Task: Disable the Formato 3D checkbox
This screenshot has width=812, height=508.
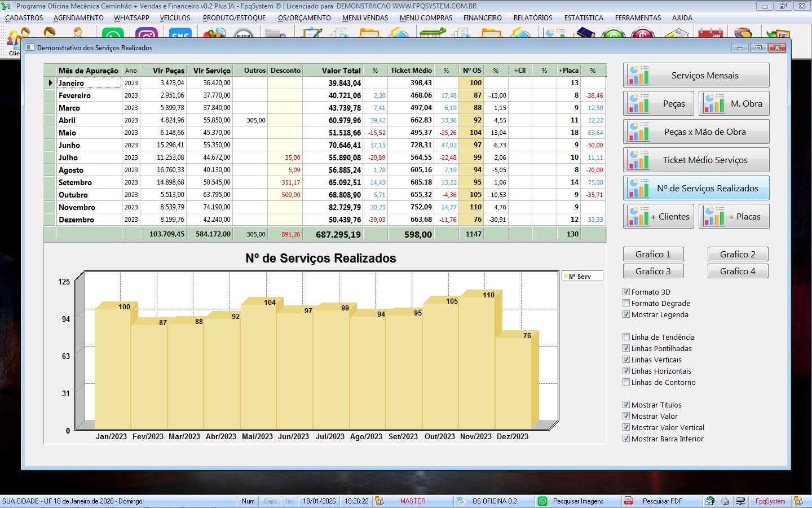Action: coord(626,292)
